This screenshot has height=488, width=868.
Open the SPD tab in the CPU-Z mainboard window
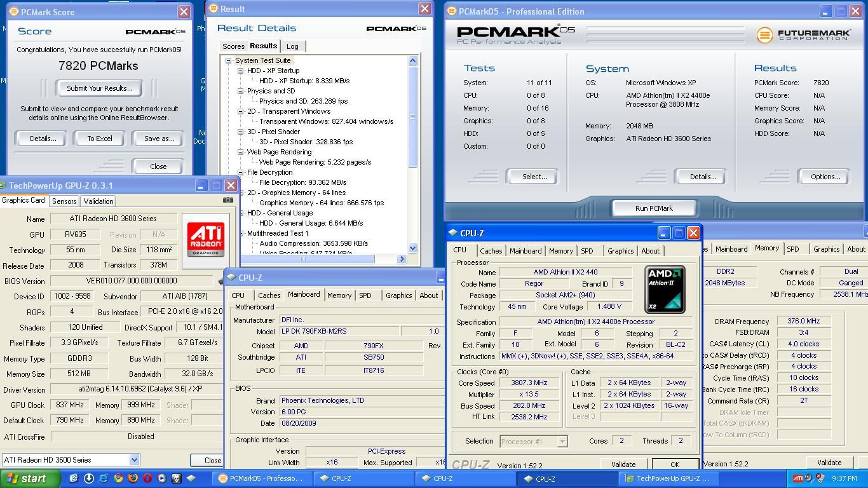coord(365,295)
